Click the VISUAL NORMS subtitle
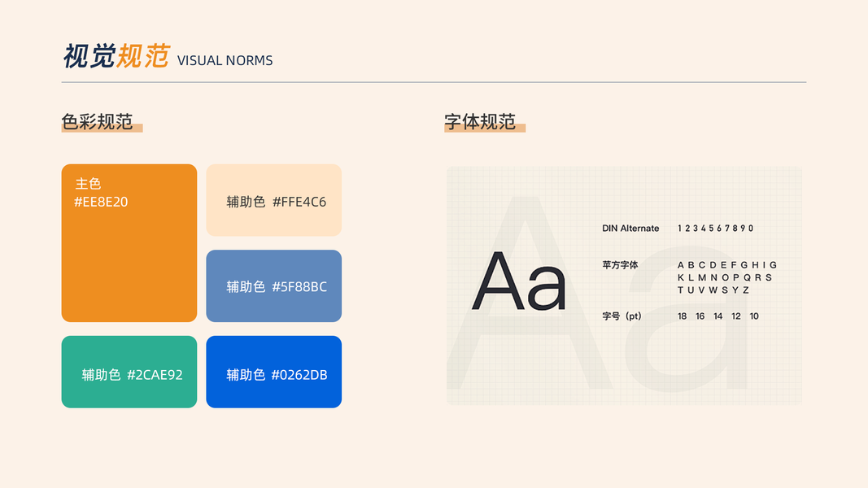Image resolution: width=868 pixels, height=488 pixels. point(225,60)
